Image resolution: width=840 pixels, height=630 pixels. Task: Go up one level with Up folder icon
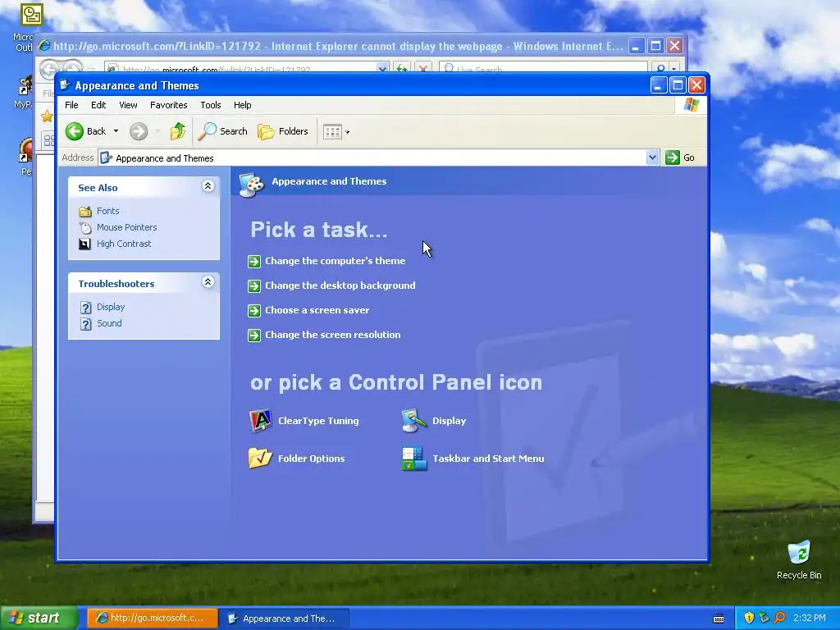click(x=177, y=131)
